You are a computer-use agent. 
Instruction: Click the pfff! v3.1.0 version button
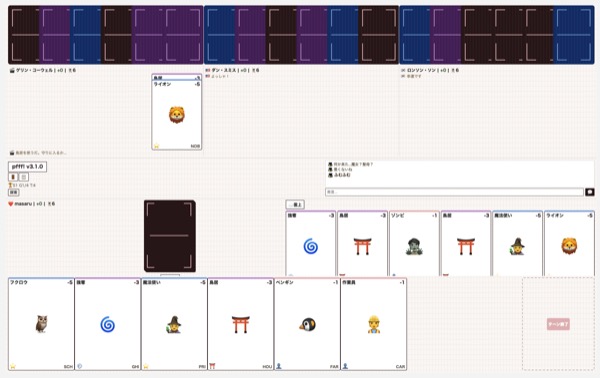click(28, 167)
